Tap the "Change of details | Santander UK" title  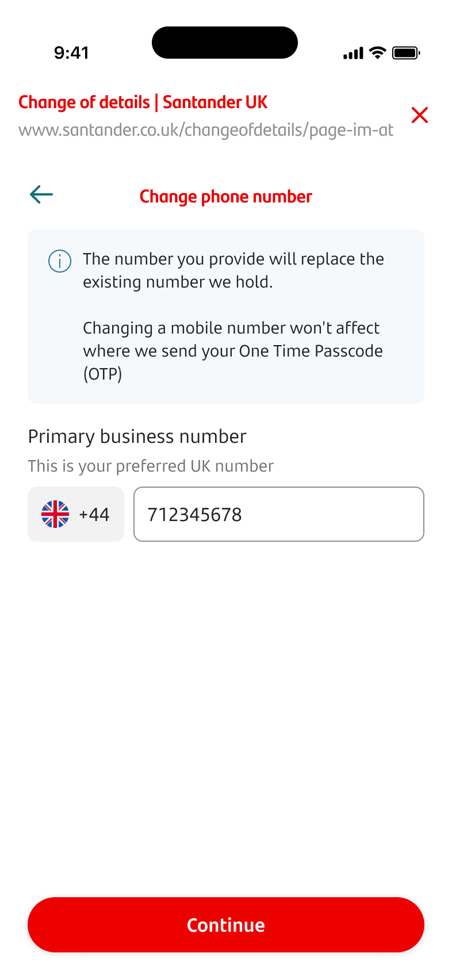point(143,102)
